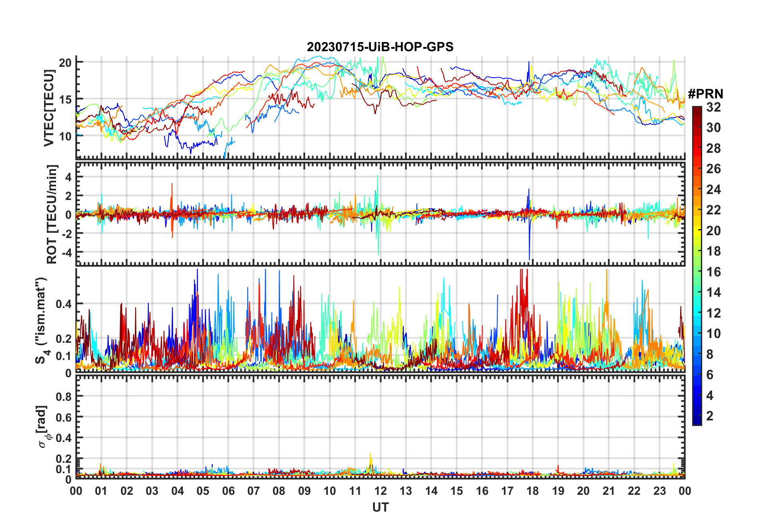Click the #PRN colorbar title
The height and width of the screenshot is (532, 761).
[705, 94]
